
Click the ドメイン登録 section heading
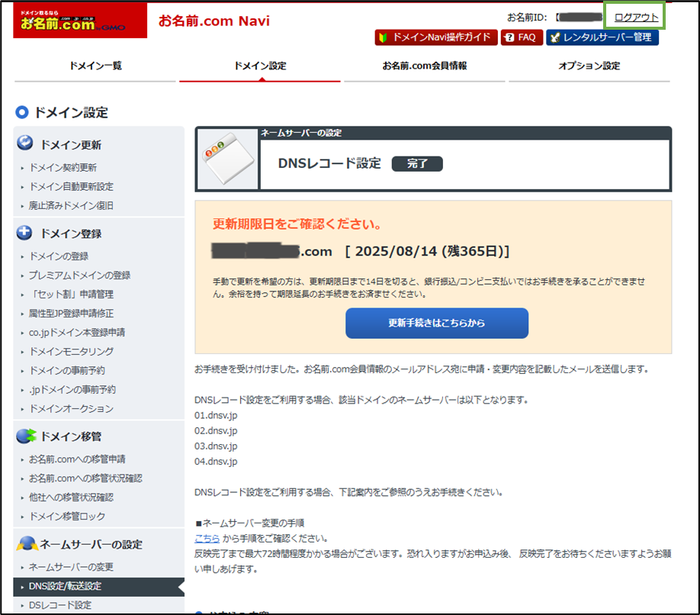[71, 233]
